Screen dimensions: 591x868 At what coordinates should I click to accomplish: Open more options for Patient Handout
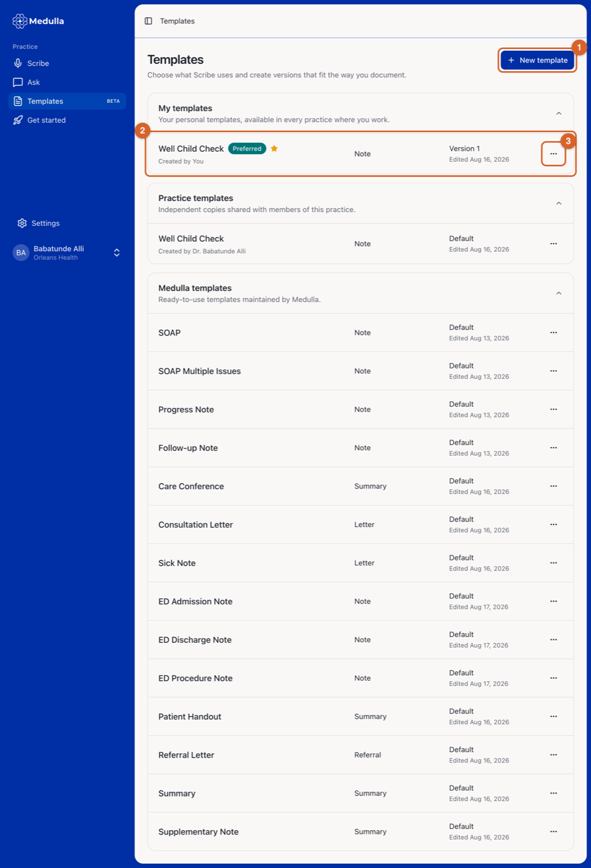pyautogui.click(x=553, y=717)
